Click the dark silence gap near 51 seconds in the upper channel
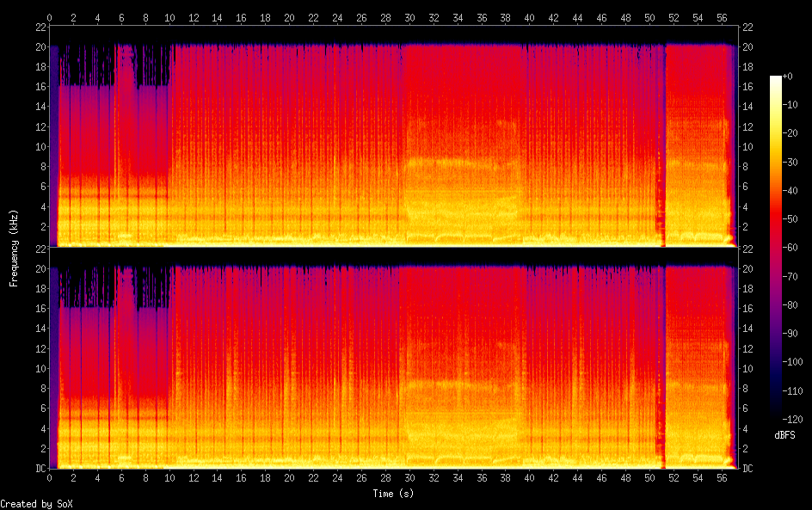The image size is (812, 510). pos(663,146)
